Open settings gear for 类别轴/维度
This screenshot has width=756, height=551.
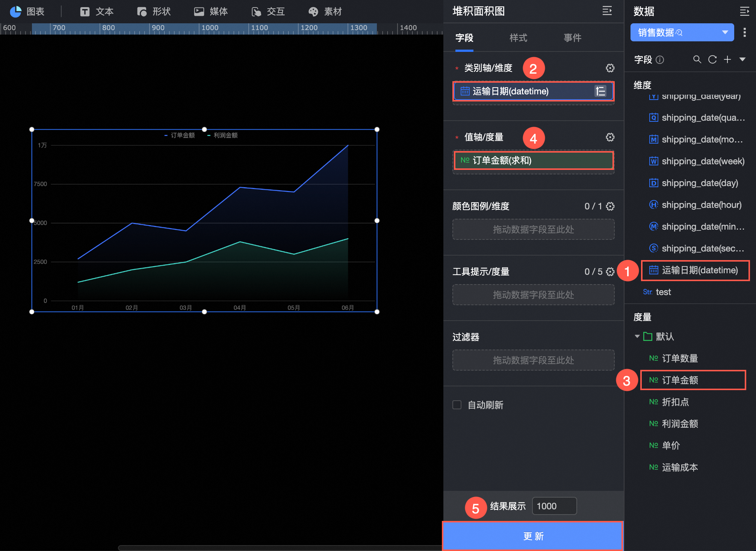pos(610,68)
